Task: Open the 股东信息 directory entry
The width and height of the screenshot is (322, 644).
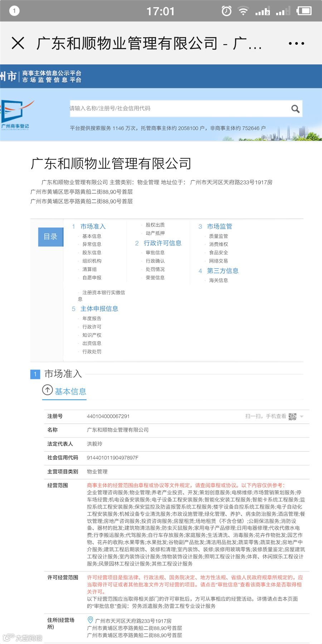Action: coord(92,253)
